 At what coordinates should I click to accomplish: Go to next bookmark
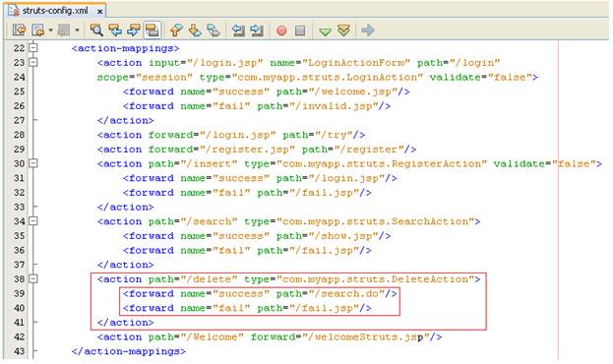(x=195, y=30)
